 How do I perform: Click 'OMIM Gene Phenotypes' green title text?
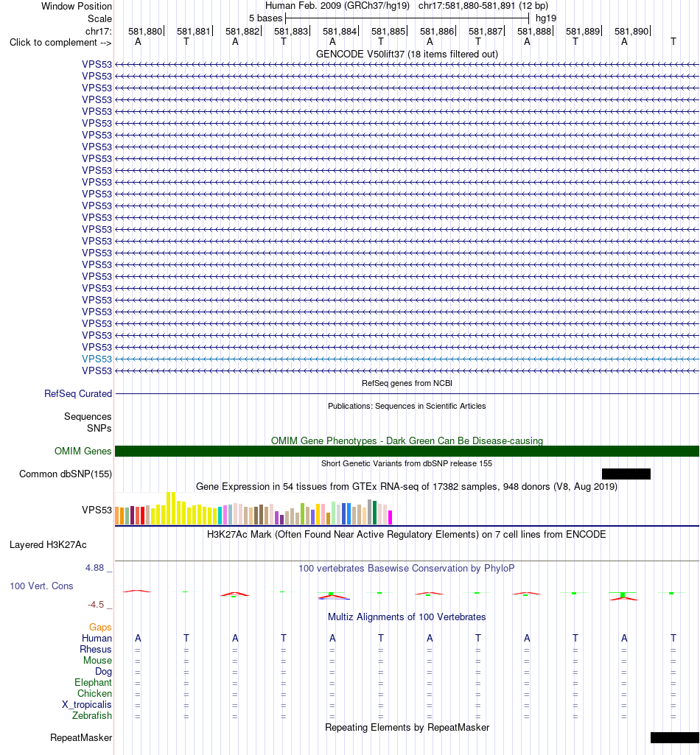[x=407, y=440]
